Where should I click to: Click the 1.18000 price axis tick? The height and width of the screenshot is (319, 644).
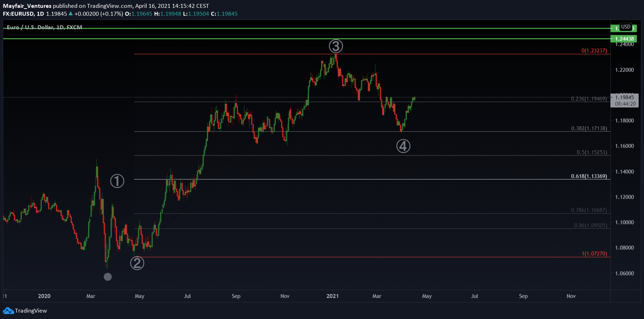pyautogui.click(x=624, y=121)
